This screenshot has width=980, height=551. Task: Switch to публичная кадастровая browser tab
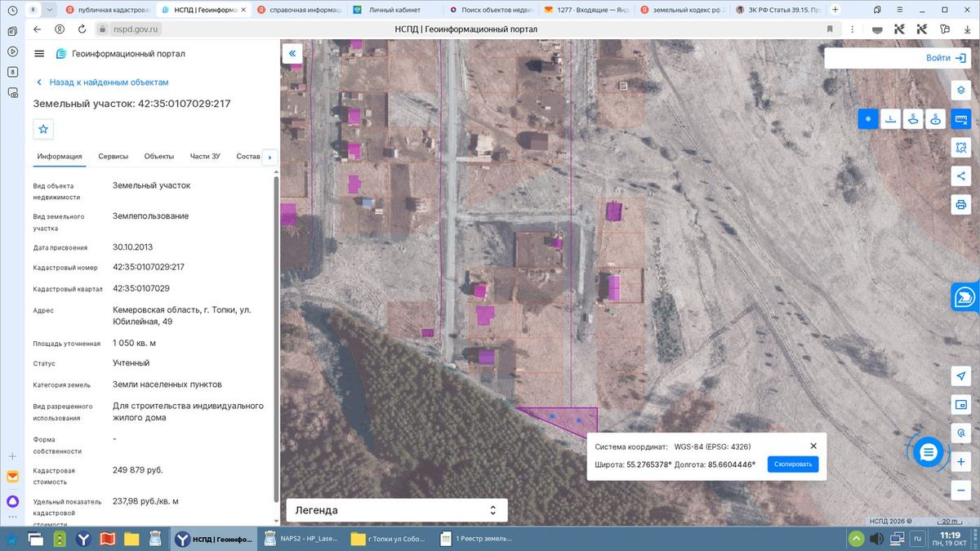click(108, 10)
